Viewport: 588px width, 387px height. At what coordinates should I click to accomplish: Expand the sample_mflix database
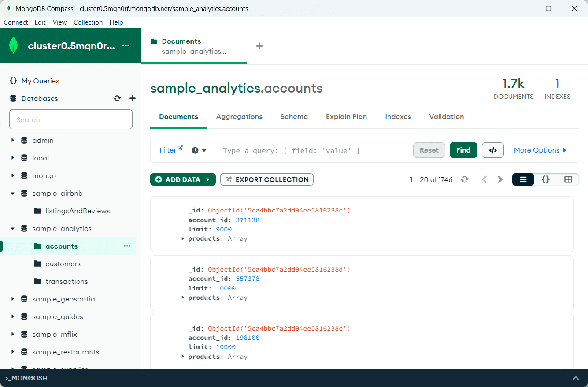pos(13,334)
